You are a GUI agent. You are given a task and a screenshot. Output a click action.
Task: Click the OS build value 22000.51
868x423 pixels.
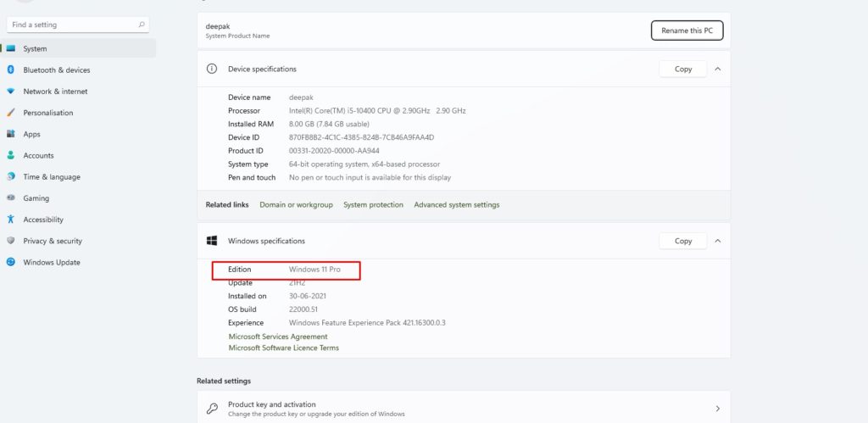[303, 309]
